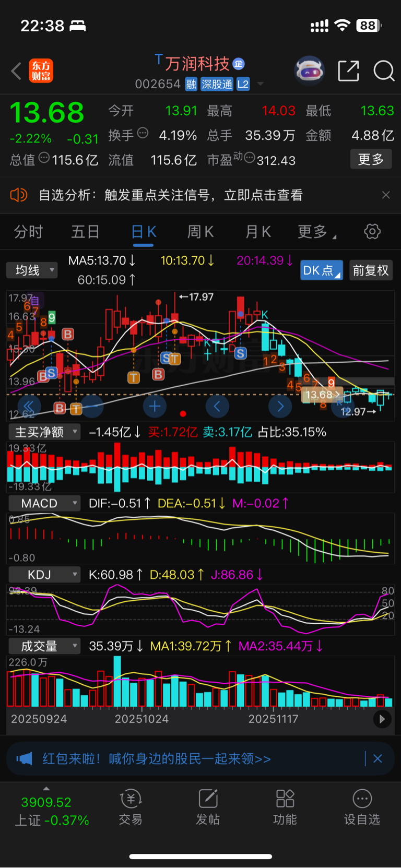Expand the stock title dropdown triangle
Image resolution: width=401 pixels, height=868 pixels.
(x=260, y=84)
